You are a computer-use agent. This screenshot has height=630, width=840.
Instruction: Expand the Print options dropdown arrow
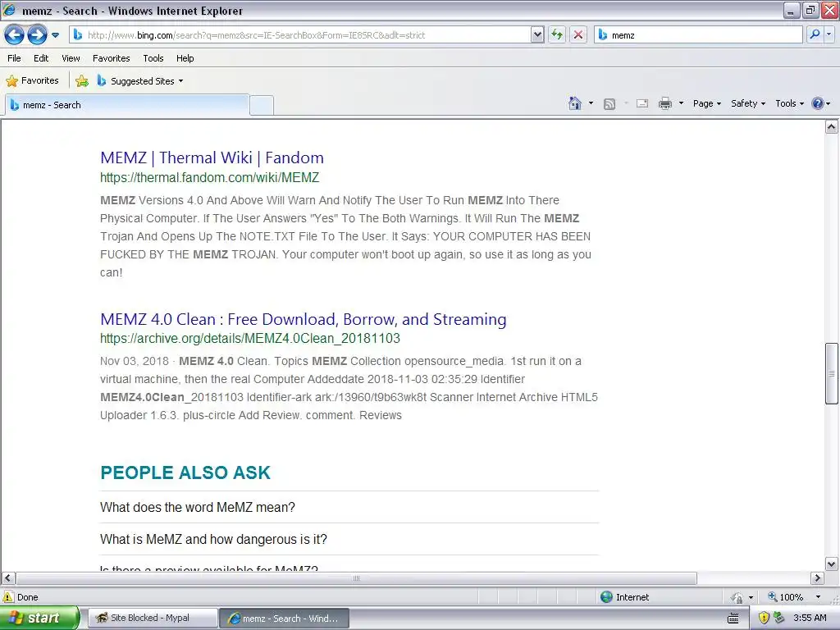[x=681, y=103]
